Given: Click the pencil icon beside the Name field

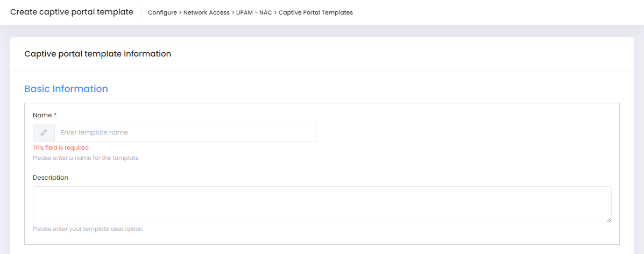Looking at the screenshot, I should [x=44, y=133].
